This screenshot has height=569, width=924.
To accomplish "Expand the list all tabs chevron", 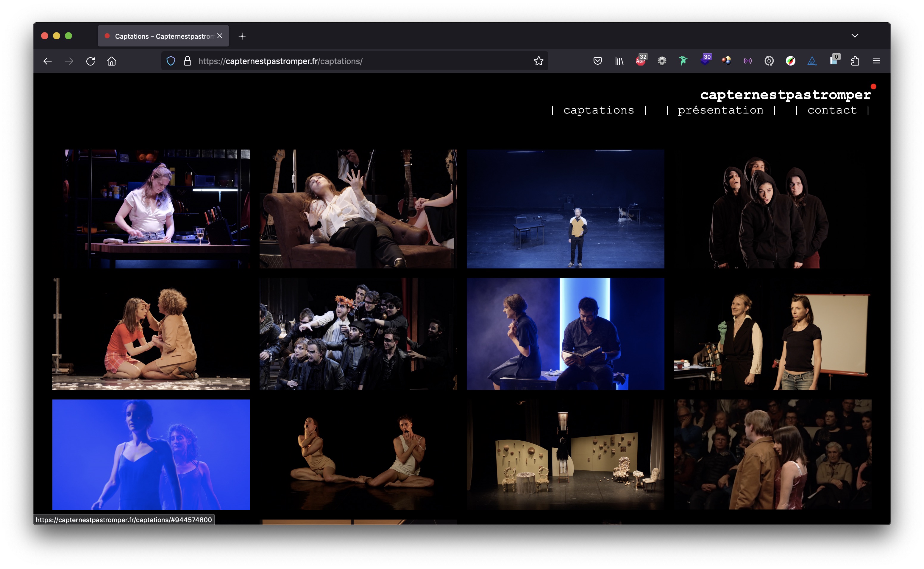I will pyautogui.click(x=855, y=36).
